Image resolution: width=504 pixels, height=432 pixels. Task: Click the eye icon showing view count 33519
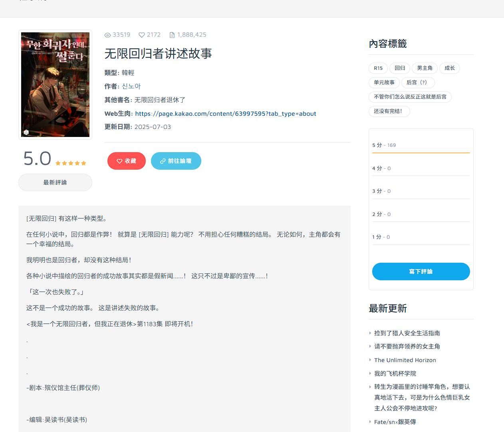pos(107,35)
